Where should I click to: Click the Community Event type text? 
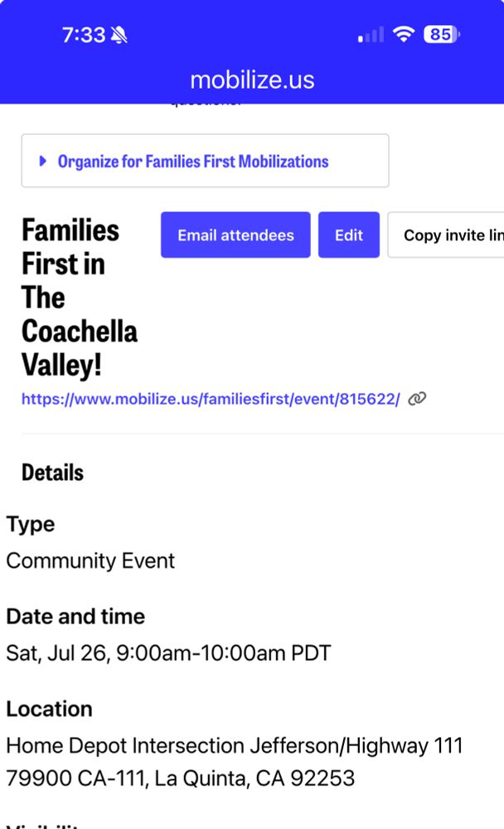point(90,560)
